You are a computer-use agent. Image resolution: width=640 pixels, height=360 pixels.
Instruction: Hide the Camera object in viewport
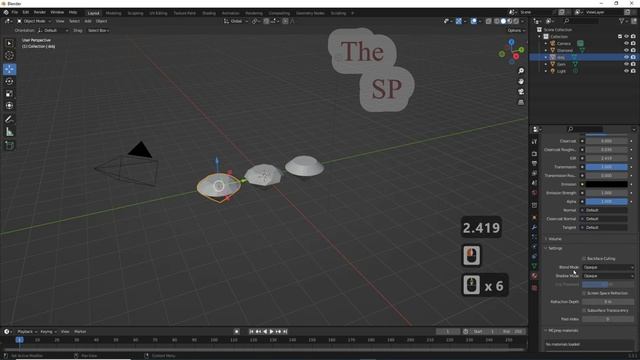tap(626, 43)
